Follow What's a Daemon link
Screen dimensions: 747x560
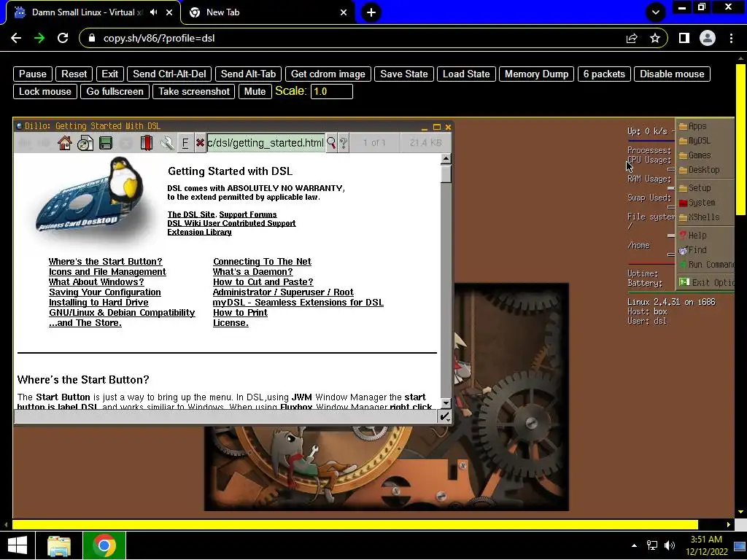click(253, 272)
